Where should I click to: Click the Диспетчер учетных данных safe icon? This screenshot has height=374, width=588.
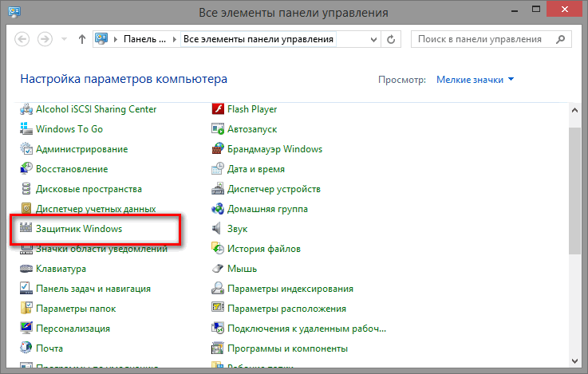(x=26, y=208)
